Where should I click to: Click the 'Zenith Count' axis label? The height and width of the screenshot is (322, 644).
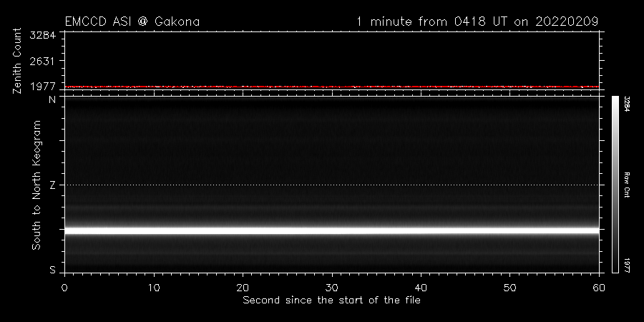(x=17, y=61)
